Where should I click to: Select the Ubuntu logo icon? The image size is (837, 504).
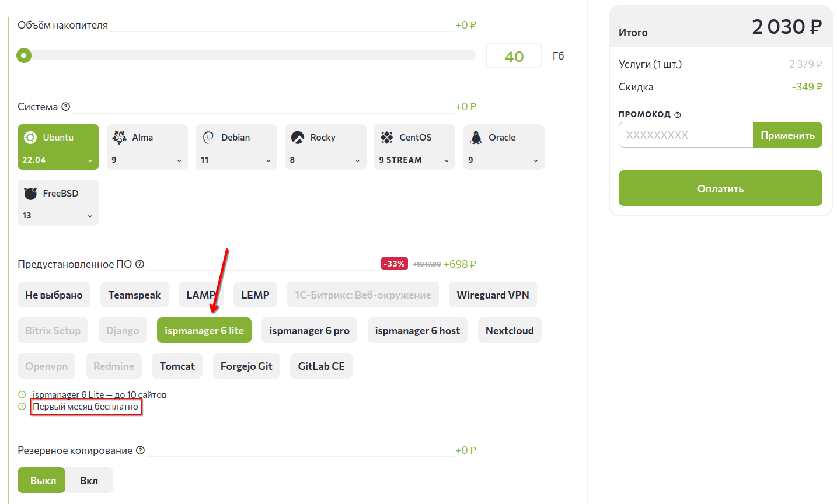30,138
